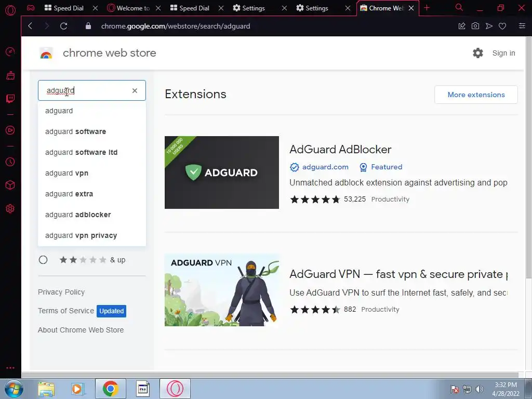Choose 'adguard vpn' suggestion
The image size is (532, 399).
coord(91,173)
